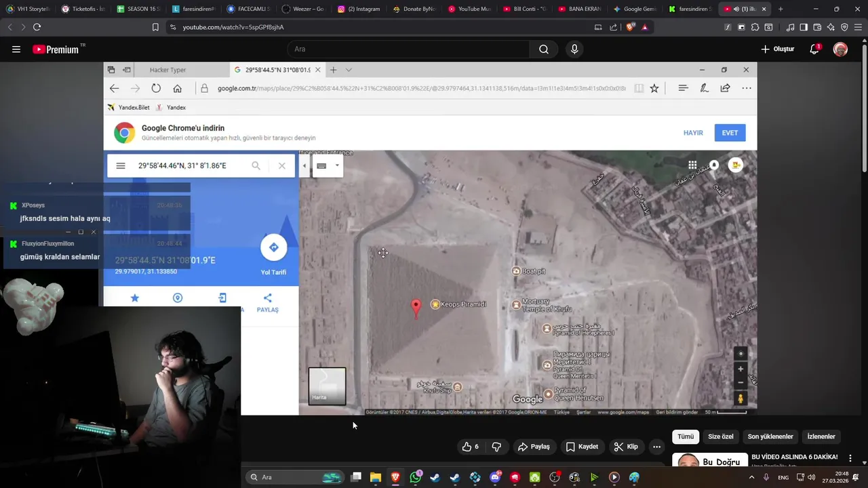This screenshot has height=488, width=868.
Task: Open OBS Studio from the taskbar
Action: pos(555,477)
